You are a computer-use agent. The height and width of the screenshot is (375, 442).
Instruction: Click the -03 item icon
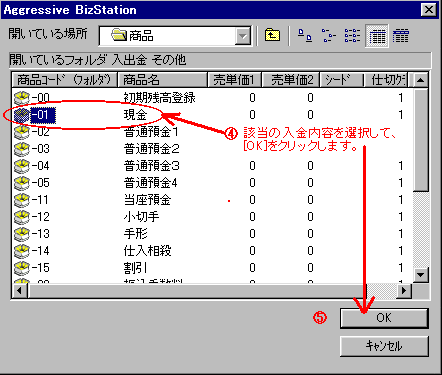tap(22, 149)
